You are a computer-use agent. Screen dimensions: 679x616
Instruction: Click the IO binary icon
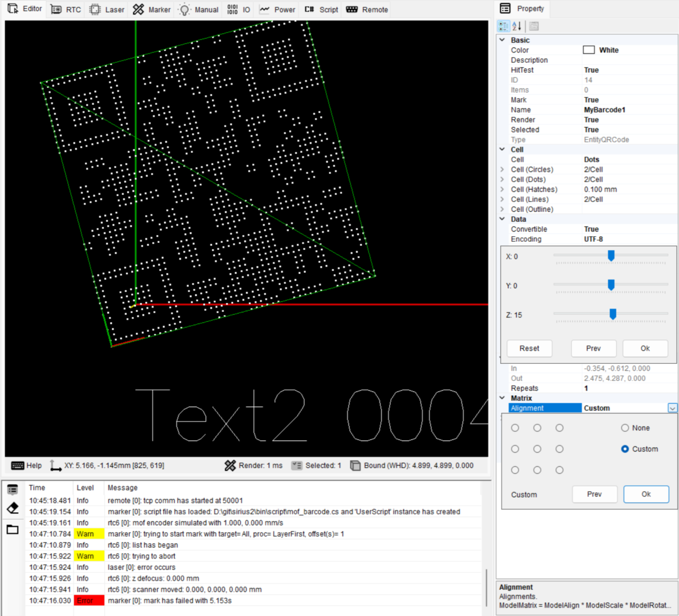(x=233, y=10)
